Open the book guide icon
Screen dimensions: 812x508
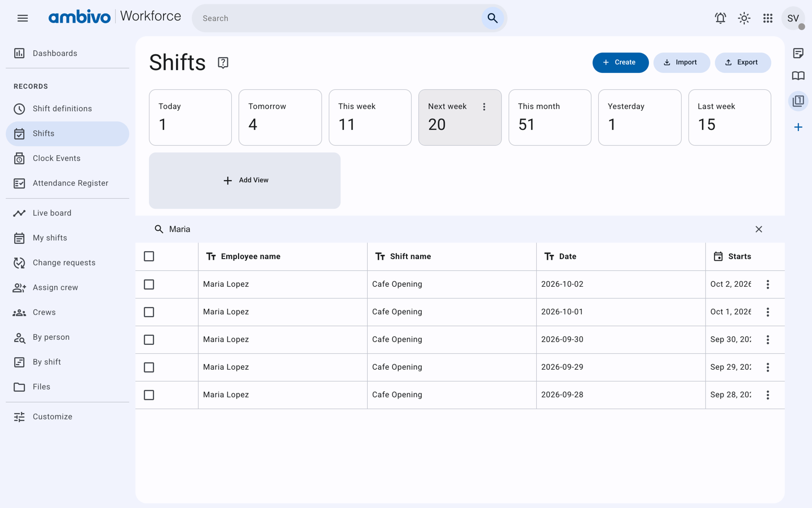(x=798, y=76)
